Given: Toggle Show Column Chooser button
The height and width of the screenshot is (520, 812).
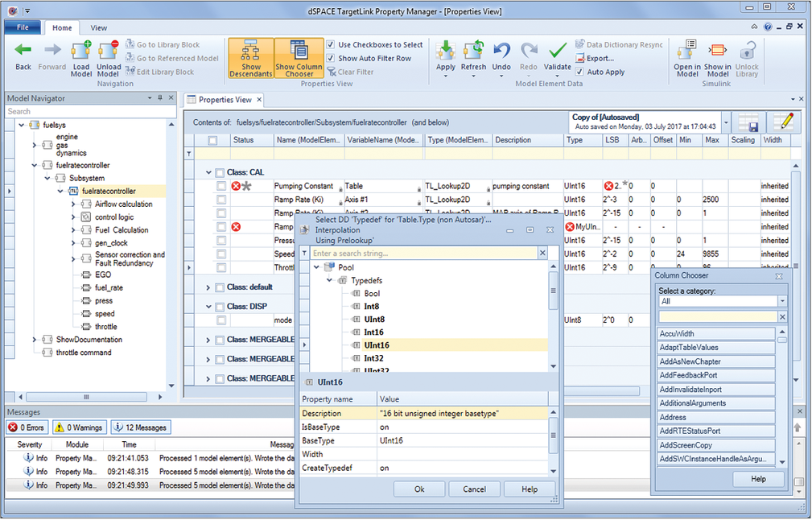Looking at the screenshot, I should click(x=299, y=58).
